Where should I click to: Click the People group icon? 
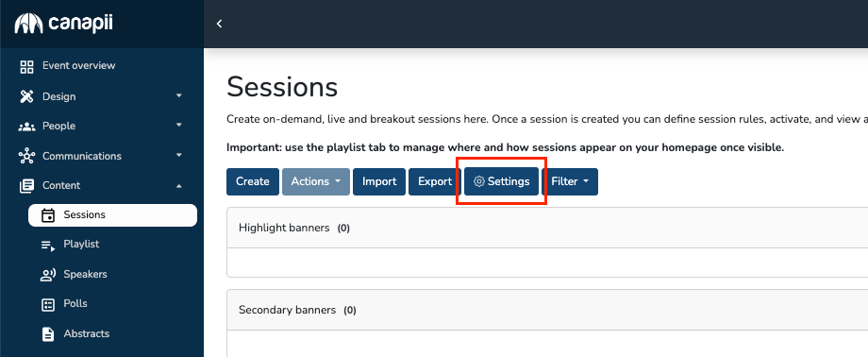coord(26,127)
